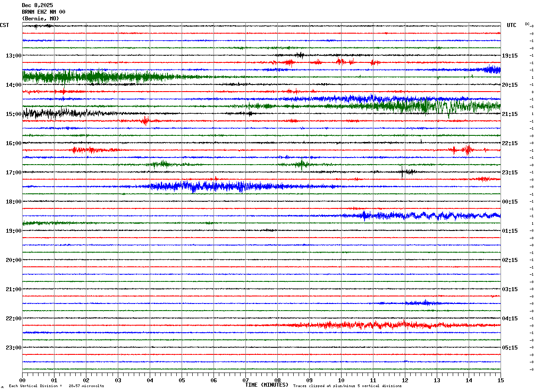Click minute tick label 09 on time axis
This screenshot has height=392, width=536.
(x=309, y=380)
